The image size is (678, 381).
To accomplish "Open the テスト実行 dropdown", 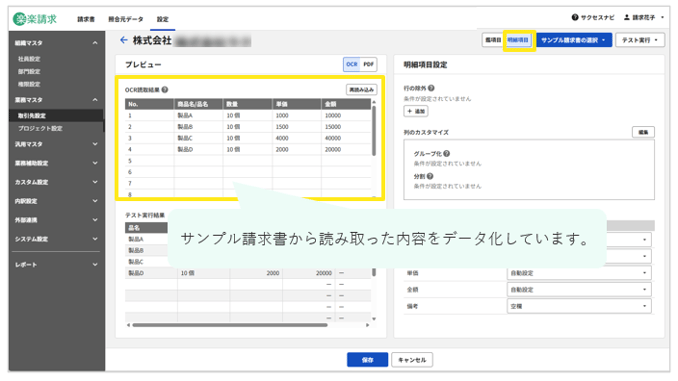I will [640, 40].
